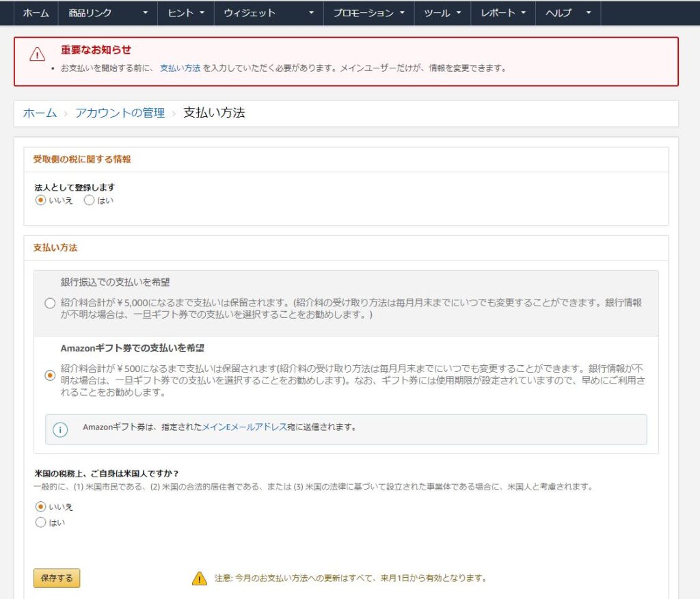Expand the ヘルプ dropdown arrow
The height and width of the screenshot is (599, 700).
[589, 12]
